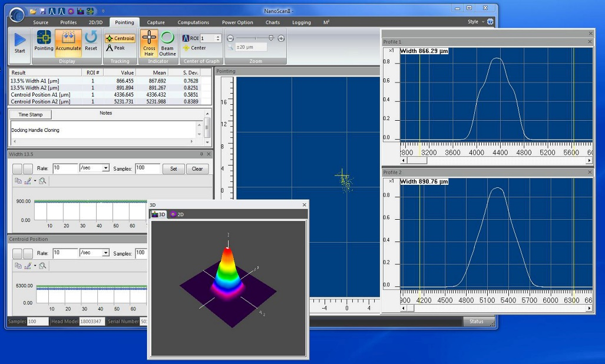Click the second profile icon in quick access toolbar
The height and width of the screenshot is (364, 605).
click(x=61, y=11)
